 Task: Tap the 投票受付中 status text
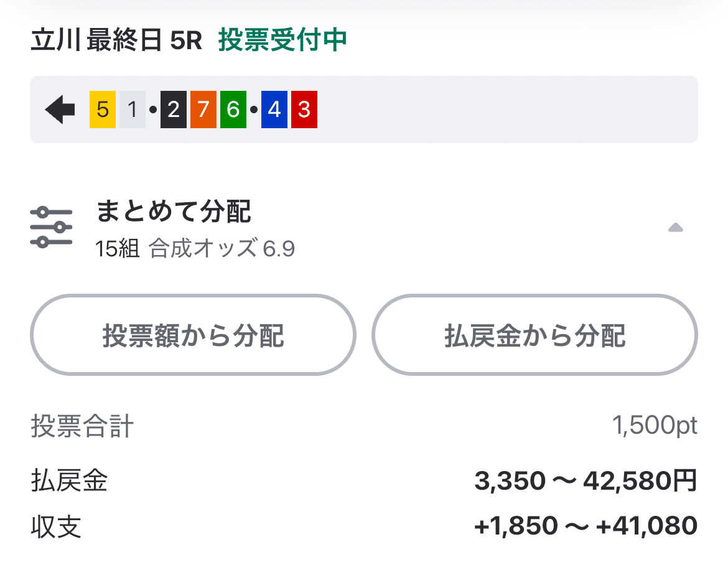coord(283,40)
